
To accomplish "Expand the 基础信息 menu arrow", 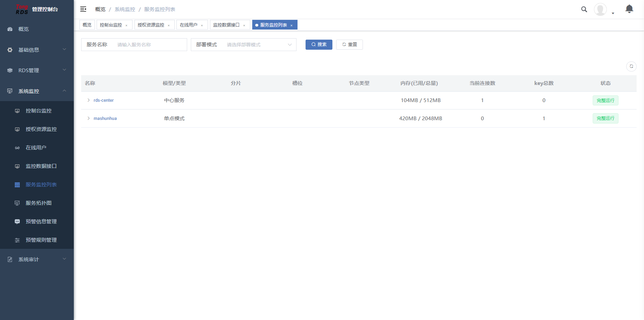I will pyautogui.click(x=64, y=50).
